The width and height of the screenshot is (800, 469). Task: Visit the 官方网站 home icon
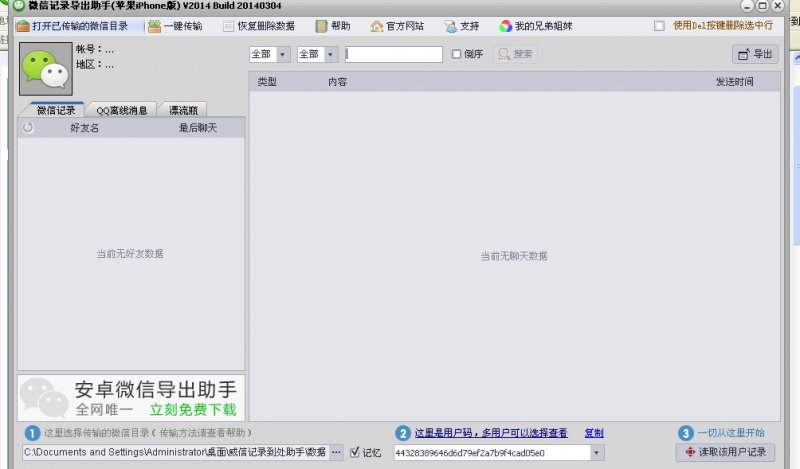pyautogui.click(x=377, y=26)
